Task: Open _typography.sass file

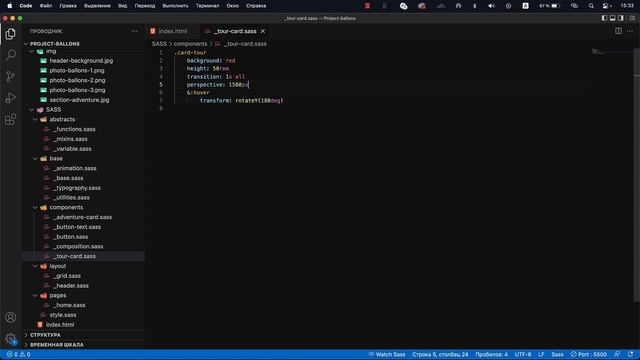Action: click(x=77, y=188)
